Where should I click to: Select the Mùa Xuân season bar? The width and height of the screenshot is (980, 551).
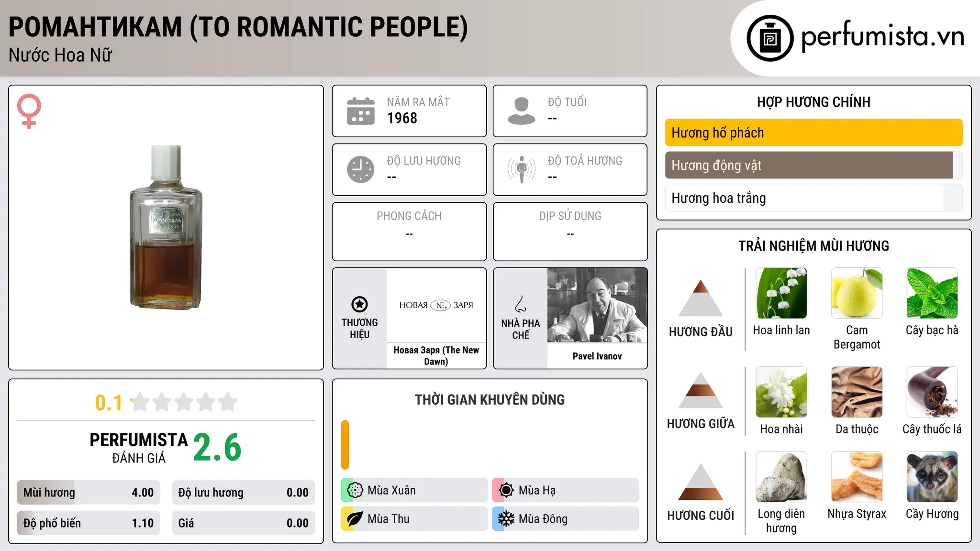(x=414, y=490)
